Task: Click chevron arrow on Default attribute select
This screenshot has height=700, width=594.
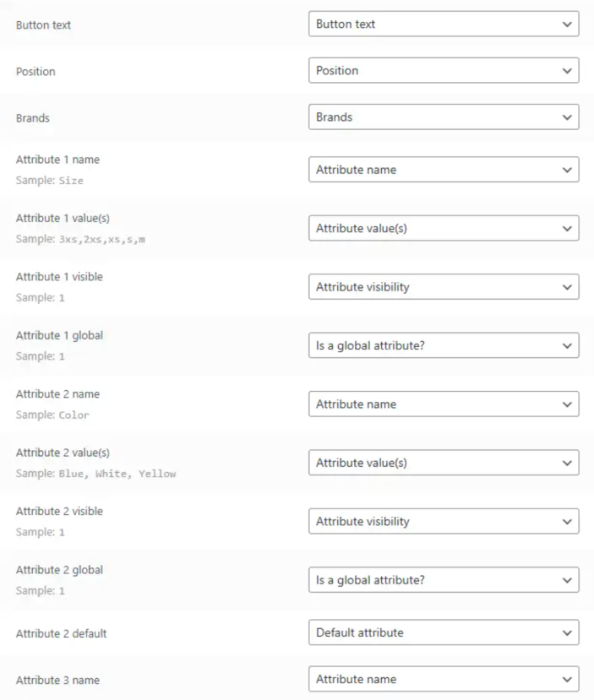Action: pyautogui.click(x=567, y=632)
